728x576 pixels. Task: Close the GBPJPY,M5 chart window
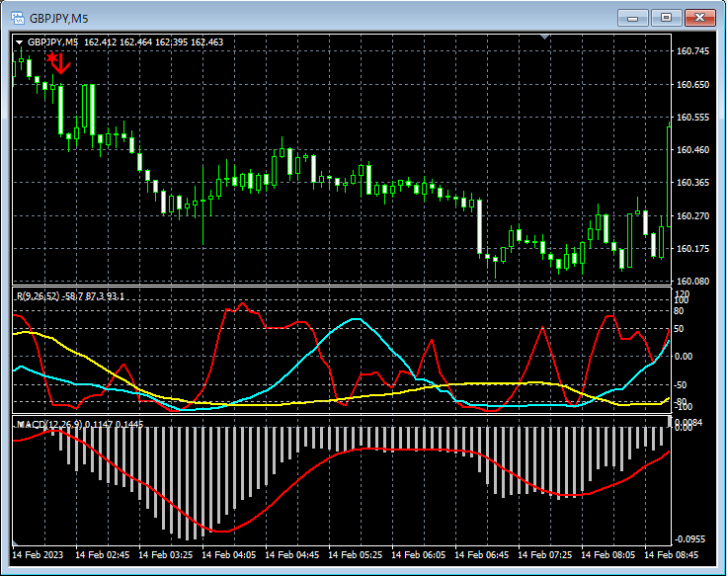tap(701, 17)
